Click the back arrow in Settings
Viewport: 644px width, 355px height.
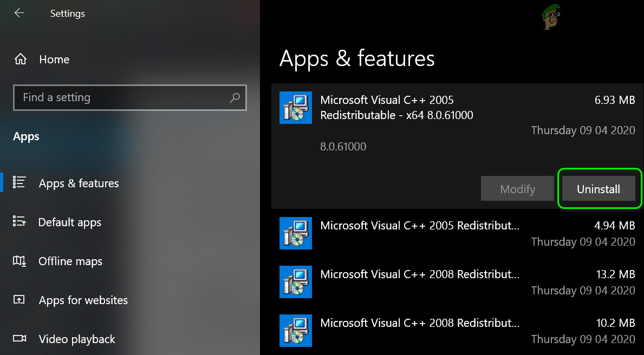point(19,13)
